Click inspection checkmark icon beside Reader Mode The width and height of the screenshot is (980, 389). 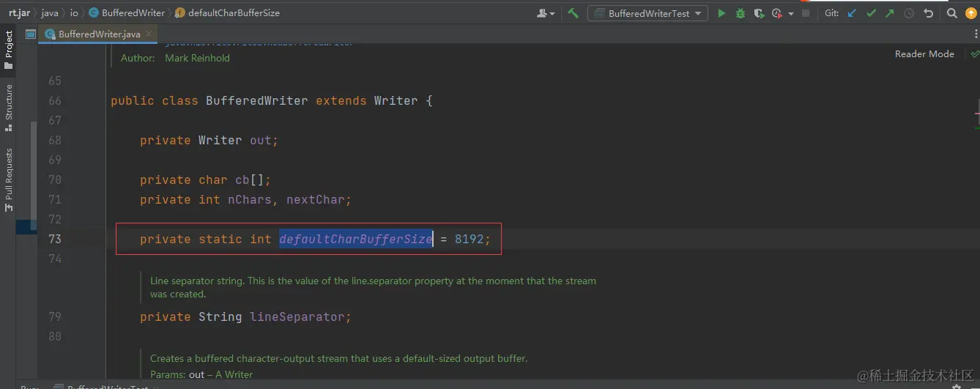coord(974,53)
